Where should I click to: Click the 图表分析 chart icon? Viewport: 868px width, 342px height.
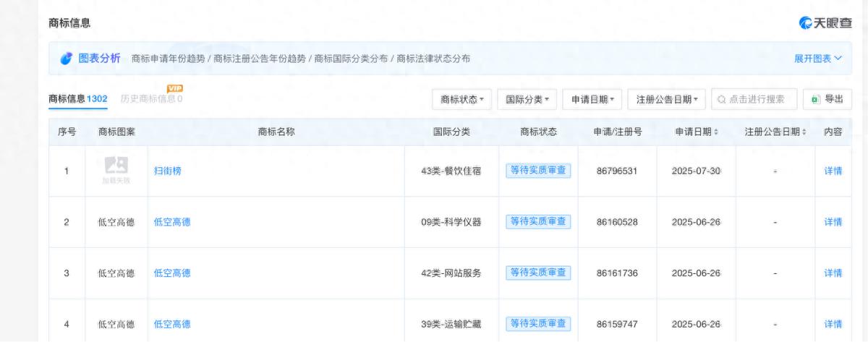(x=66, y=59)
